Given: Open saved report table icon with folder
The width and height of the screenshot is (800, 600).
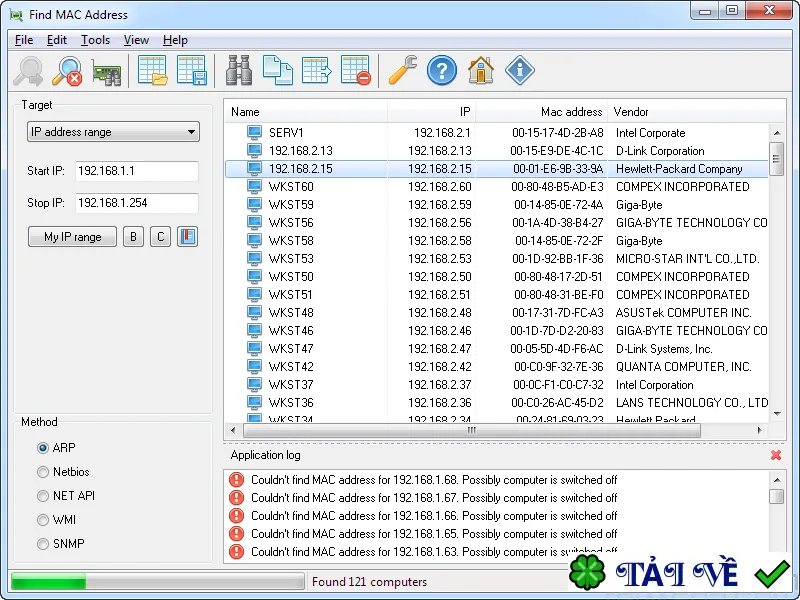Looking at the screenshot, I should 153,70.
